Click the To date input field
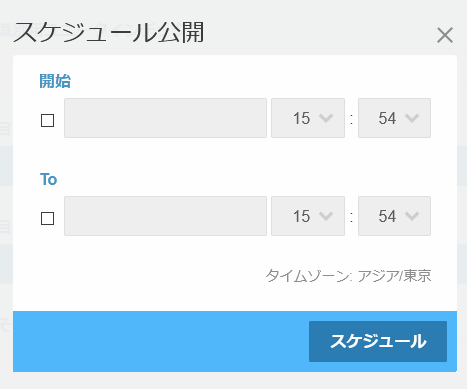This screenshot has height=389, width=467. [x=165, y=216]
